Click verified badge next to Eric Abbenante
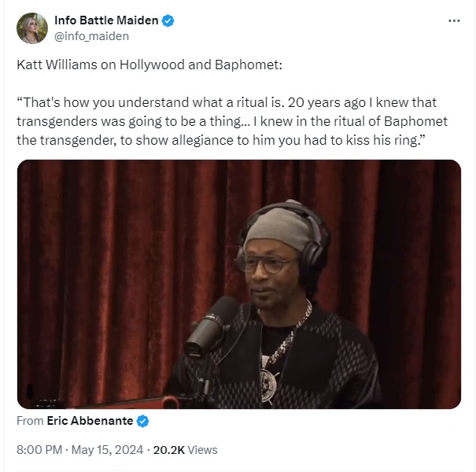 click(x=142, y=421)
